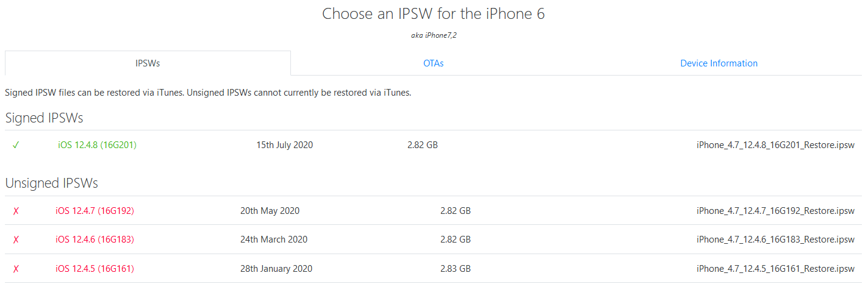The height and width of the screenshot is (284, 868).
Task: Click the green checkmark for iOS 12.4.8
Action: (16, 145)
